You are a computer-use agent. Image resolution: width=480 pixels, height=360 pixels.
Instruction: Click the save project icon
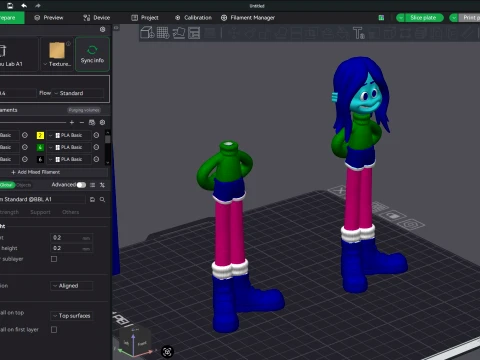10,6
